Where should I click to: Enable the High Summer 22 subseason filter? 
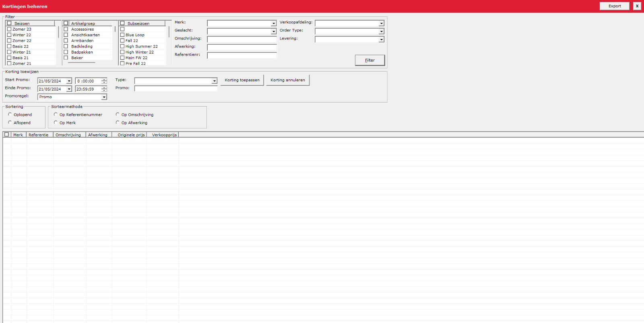pyautogui.click(x=122, y=46)
